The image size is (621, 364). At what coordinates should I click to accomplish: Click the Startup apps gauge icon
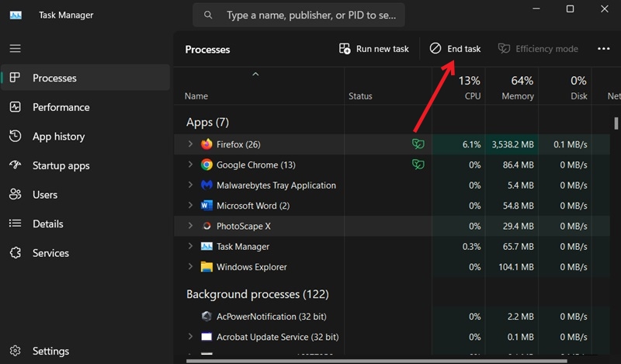pyautogui.click(x=15, y=165)
